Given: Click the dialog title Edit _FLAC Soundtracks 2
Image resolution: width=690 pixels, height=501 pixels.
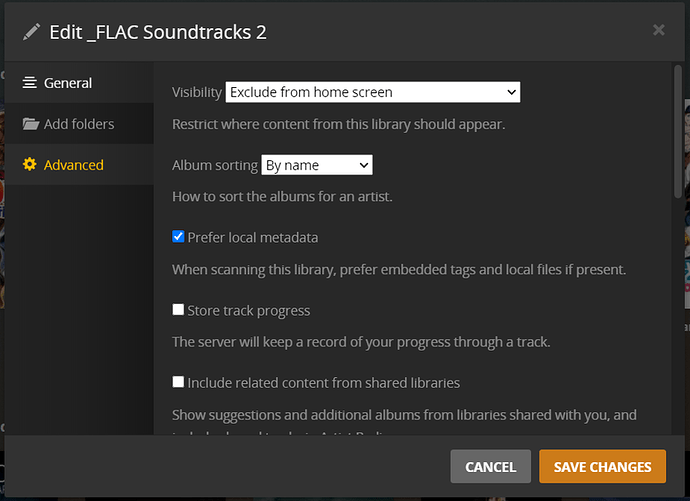Looking at the screenshot, I should coord(158,31).
